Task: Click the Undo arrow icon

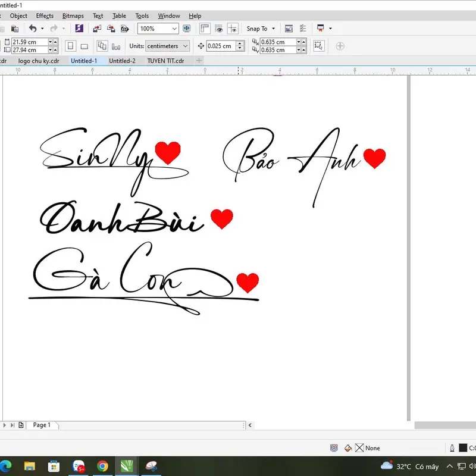Action: click(33, 29)
